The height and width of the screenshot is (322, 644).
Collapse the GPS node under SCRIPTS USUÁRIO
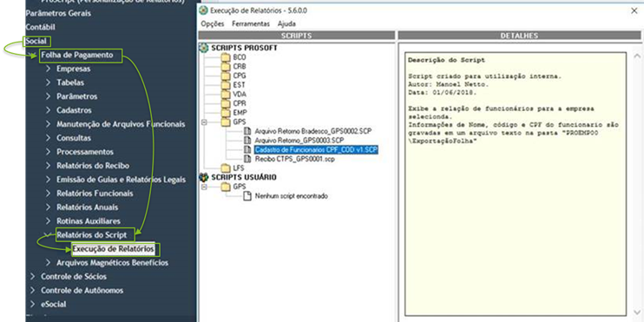click(204, 187)
